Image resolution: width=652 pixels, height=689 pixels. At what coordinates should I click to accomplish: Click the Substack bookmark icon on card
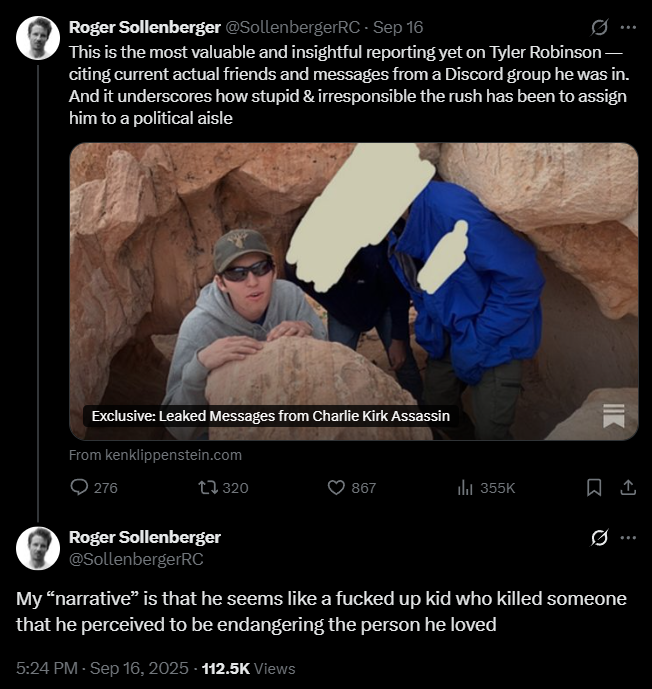point(614,416)
